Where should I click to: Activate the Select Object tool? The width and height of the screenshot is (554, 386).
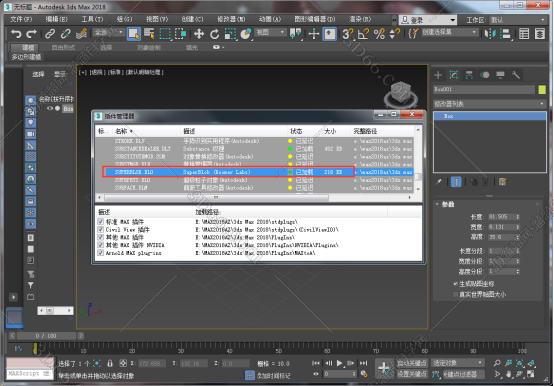(x=134, y=34)
